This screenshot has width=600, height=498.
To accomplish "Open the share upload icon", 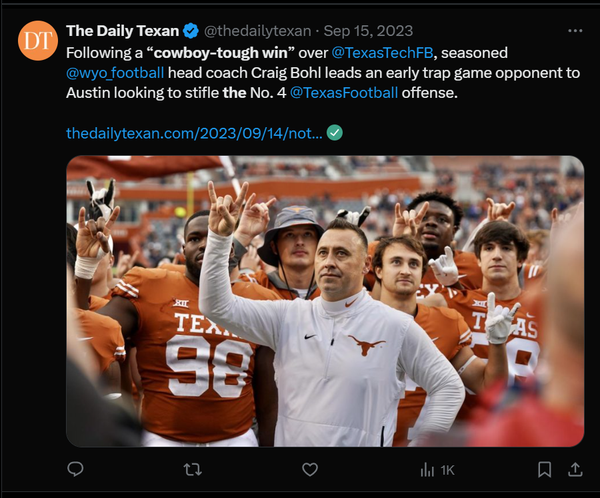I will 575,469.
